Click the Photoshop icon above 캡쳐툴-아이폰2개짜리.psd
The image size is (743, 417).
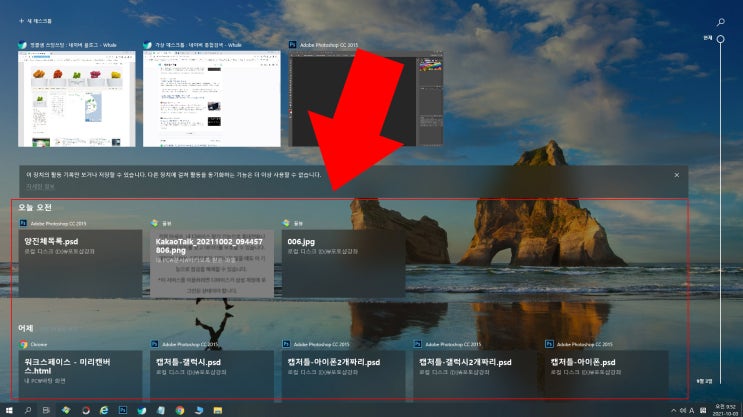(286, 344)
